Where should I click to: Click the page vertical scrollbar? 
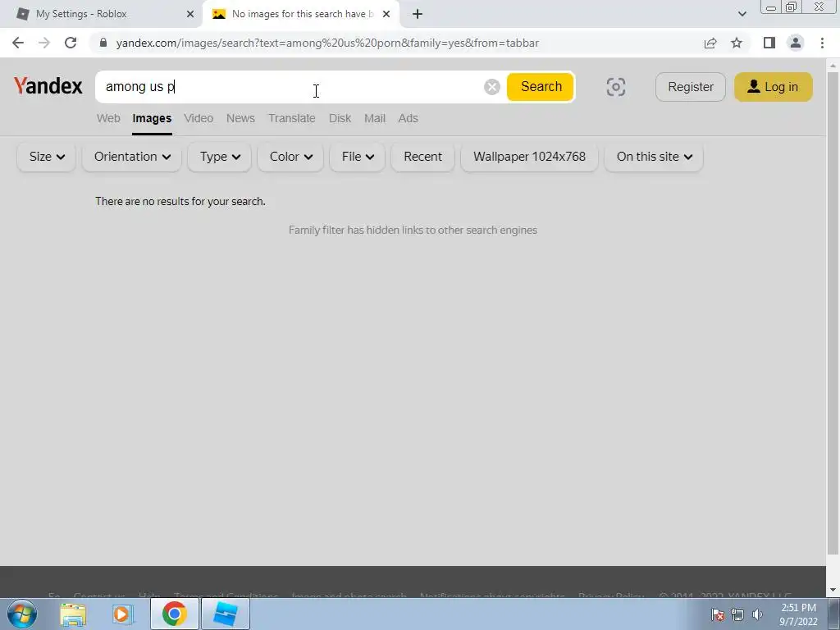(833, 313)
